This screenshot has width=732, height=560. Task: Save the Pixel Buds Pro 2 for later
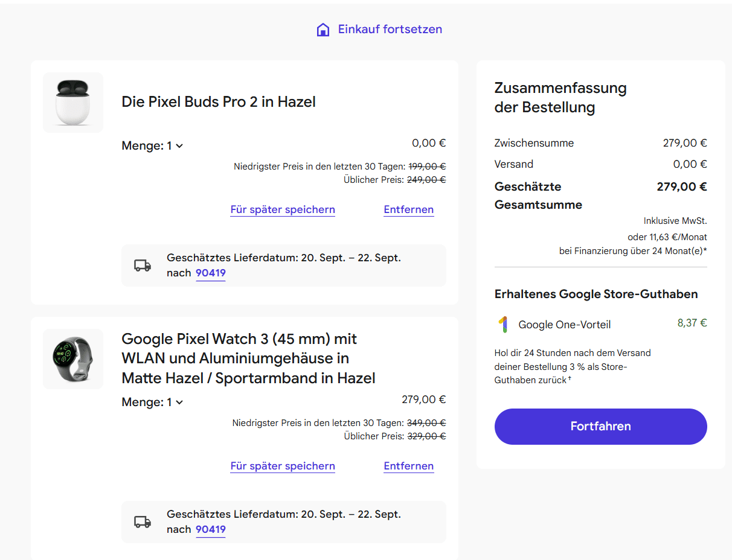click(283, 209)
